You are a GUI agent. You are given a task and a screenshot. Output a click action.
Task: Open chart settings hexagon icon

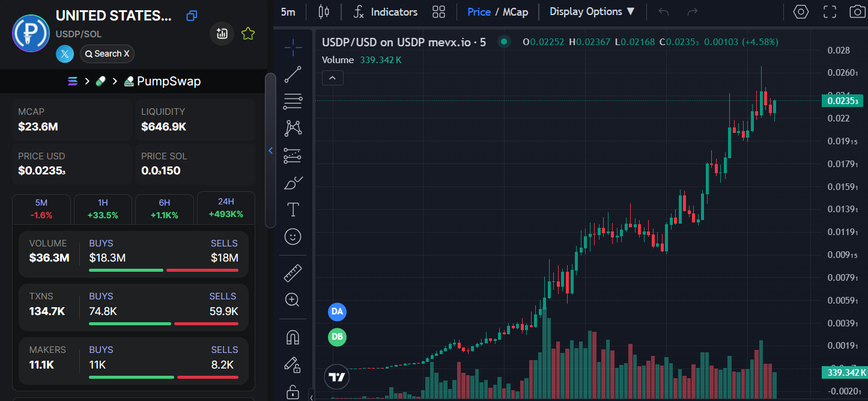(801, 12)
